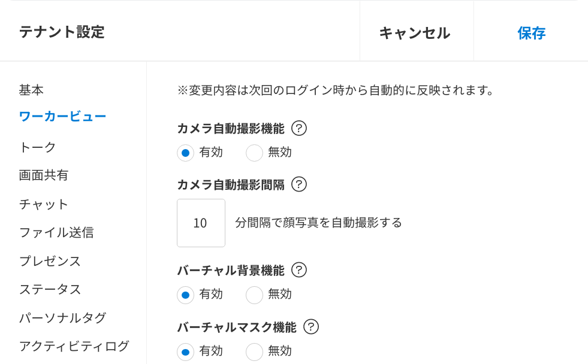
Task: Open チャット settings in sidebar
Action: [x=44, y=204]
